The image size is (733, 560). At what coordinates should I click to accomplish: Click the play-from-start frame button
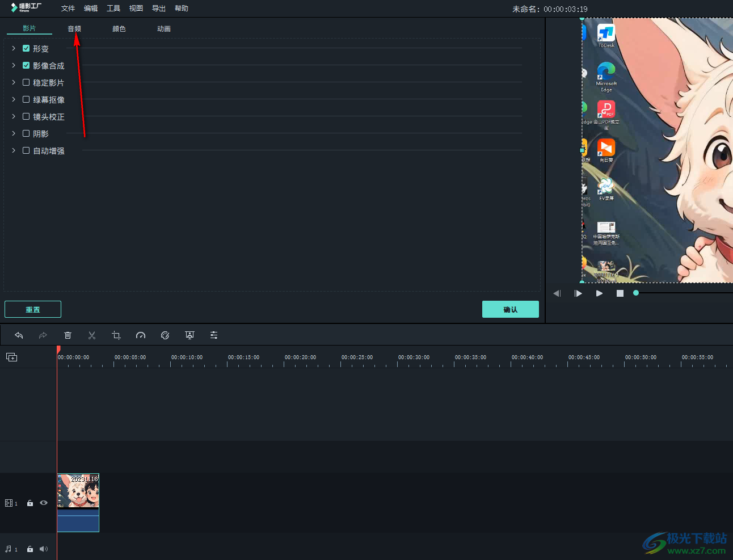click(578, 293)
